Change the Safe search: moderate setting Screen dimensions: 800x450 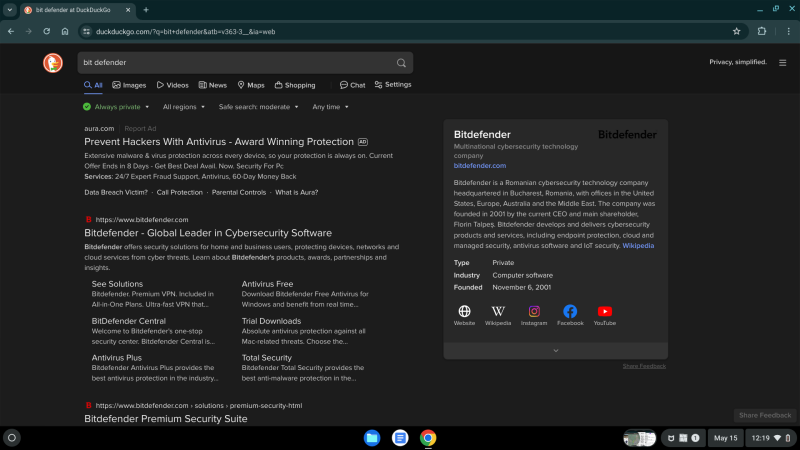(x=258, y=106)
